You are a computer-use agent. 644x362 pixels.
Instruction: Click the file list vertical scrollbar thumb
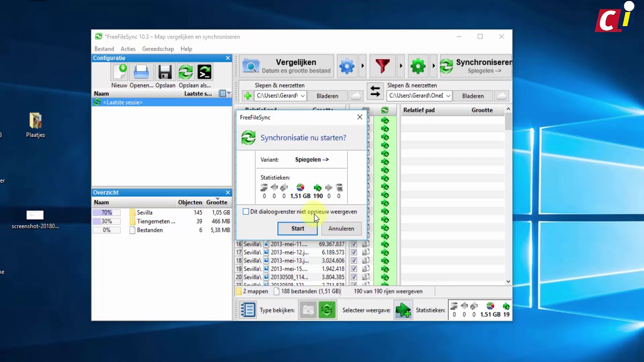(x=508, y=122)
